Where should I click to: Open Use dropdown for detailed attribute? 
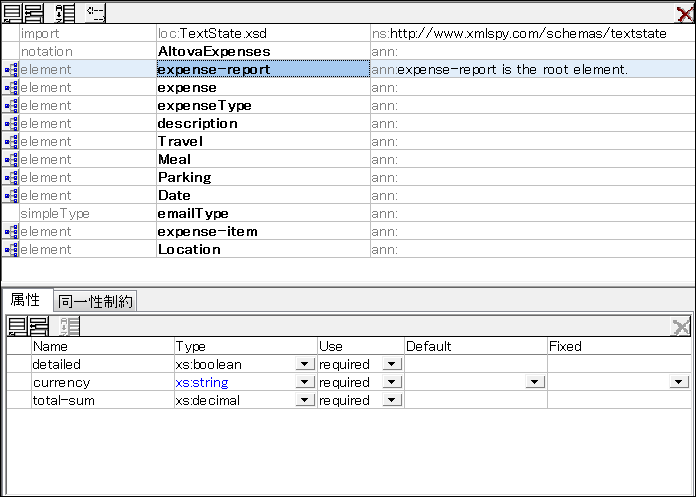tap(392, 364)
